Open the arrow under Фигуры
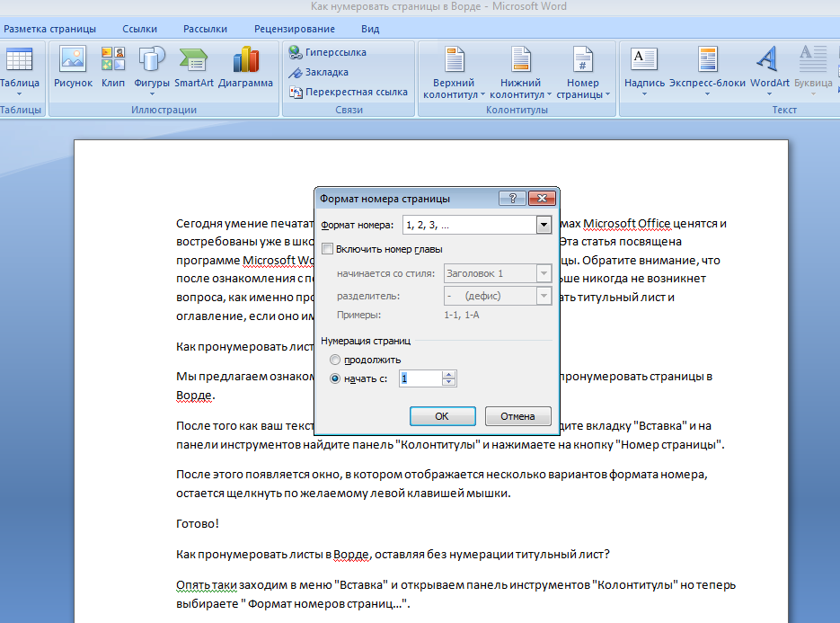840x623 pixels. point(152,94)
